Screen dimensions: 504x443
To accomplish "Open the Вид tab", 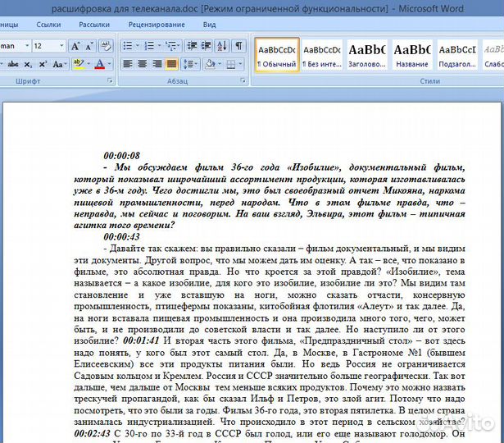I will coord(209,25).
